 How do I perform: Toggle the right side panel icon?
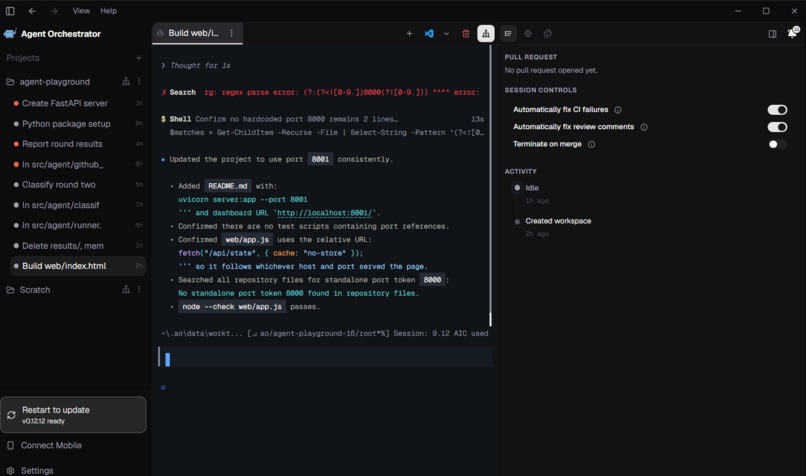click(772, 34)
